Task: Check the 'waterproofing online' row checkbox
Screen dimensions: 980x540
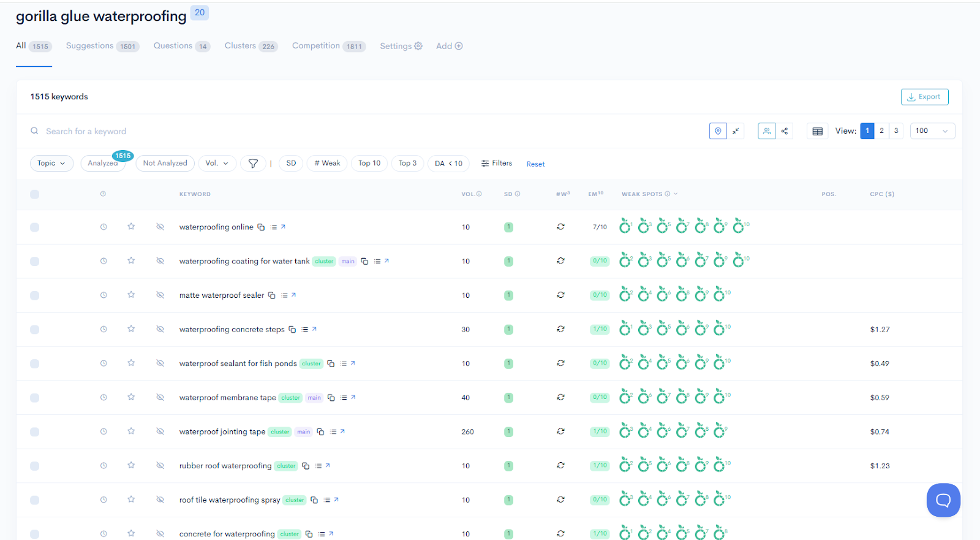Action: [34, 227]
